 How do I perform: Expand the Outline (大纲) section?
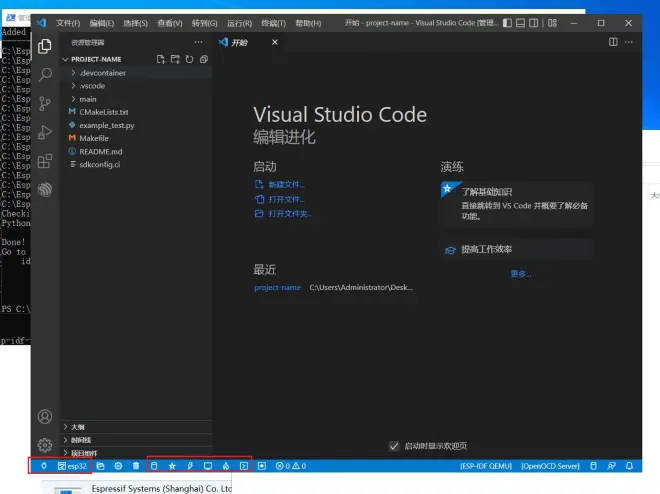[x=137, y=427]
